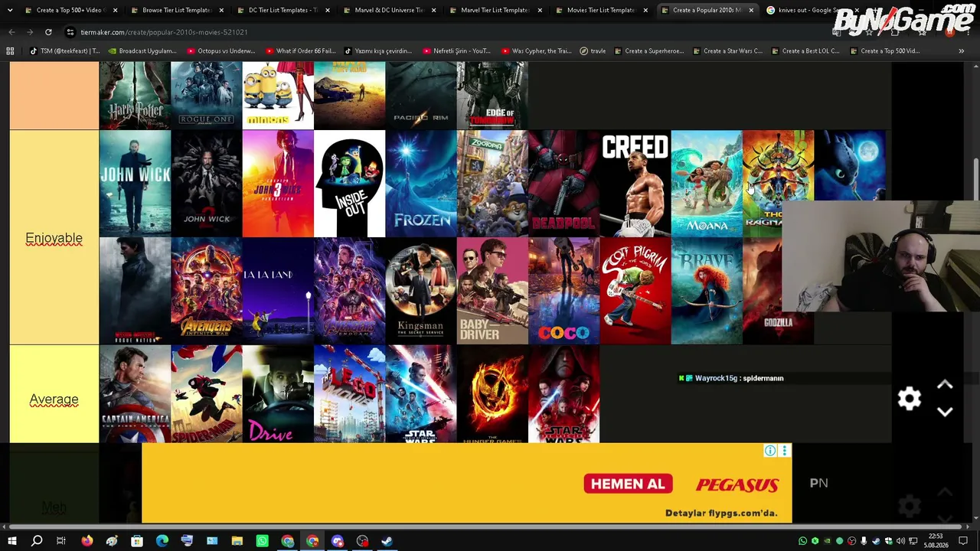The width and height of the screenshot is (980, 551).
Task: Select the La La Land poster
Action: 278,291
